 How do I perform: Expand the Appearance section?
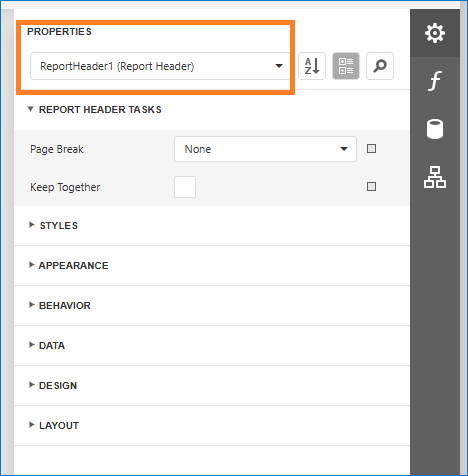coord(69,265)
